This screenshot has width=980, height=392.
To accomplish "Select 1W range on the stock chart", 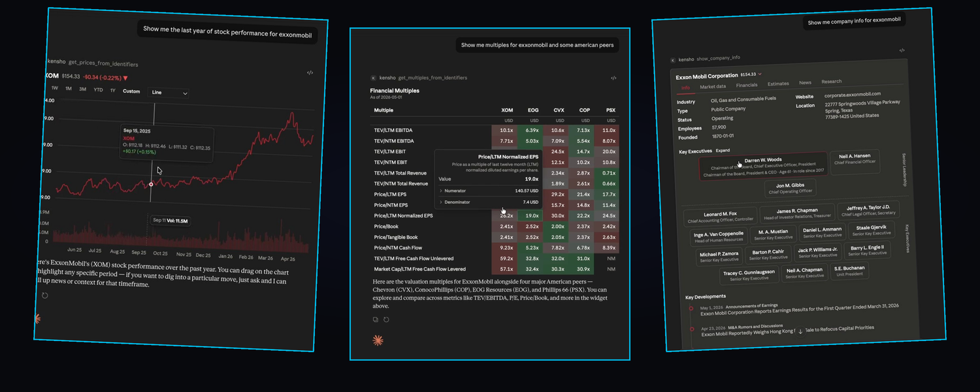I will (x=54, y=88).
